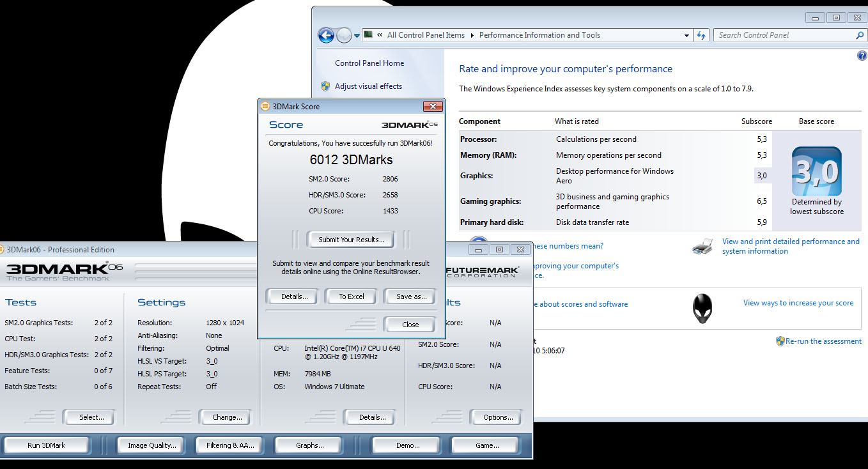868x469 pixels.
Task: Click All Control Panel Items breadcrumb
Action: coord(426,35)
